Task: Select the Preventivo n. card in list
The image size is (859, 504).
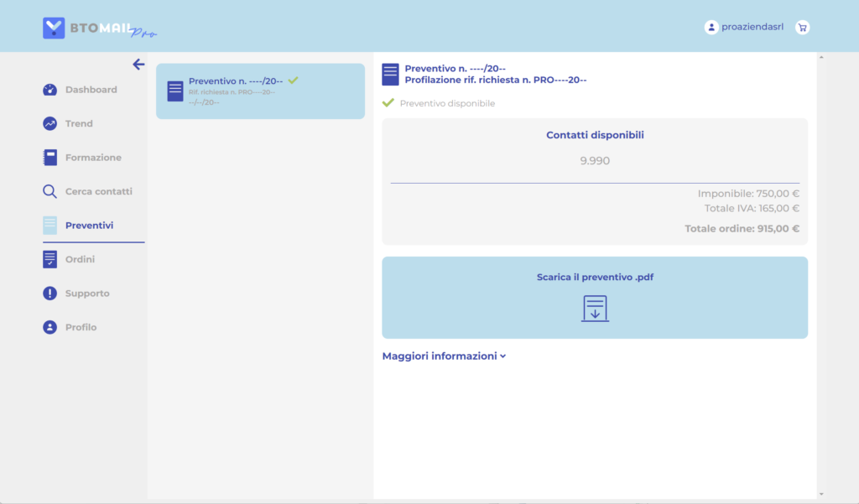Action: 260,91
